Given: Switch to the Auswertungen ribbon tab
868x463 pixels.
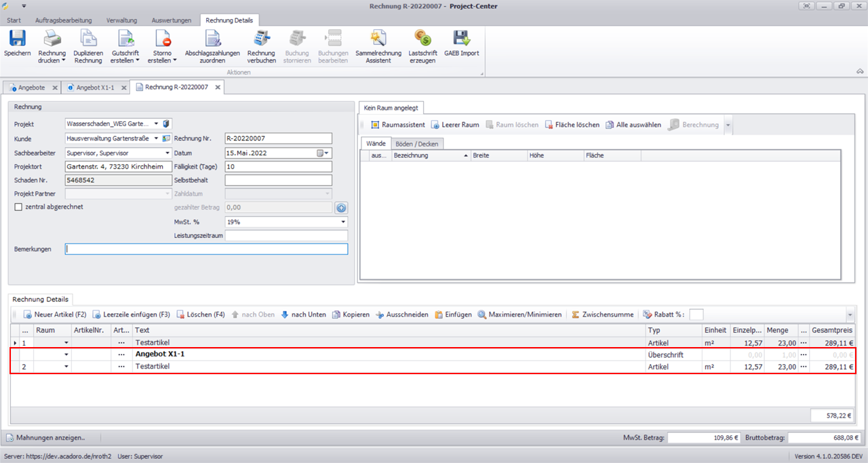Looking at the screenshot, I should pyautogui.click(x=171, y=20).
